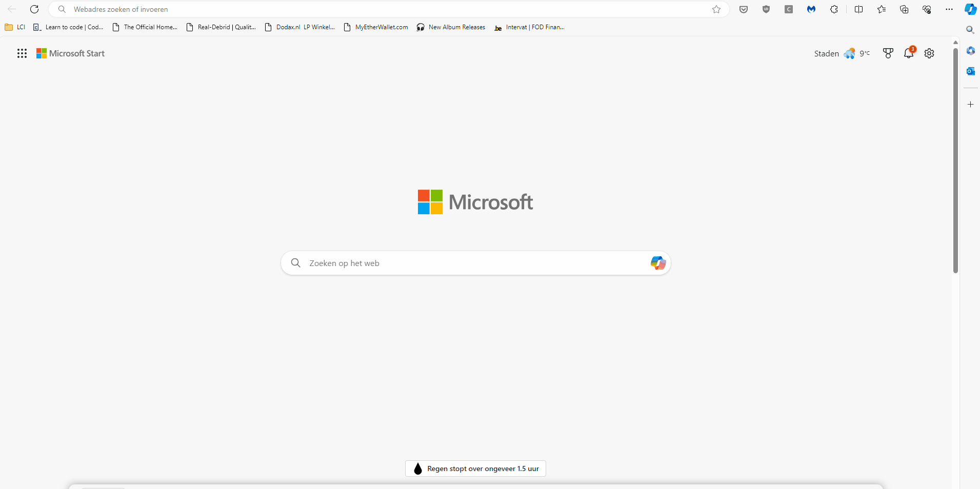Image resolution: width=980 pixels, height=489 pixels.
Task: Open the MyEtherWallet.com bookmark
Action: tap(376, 27)
